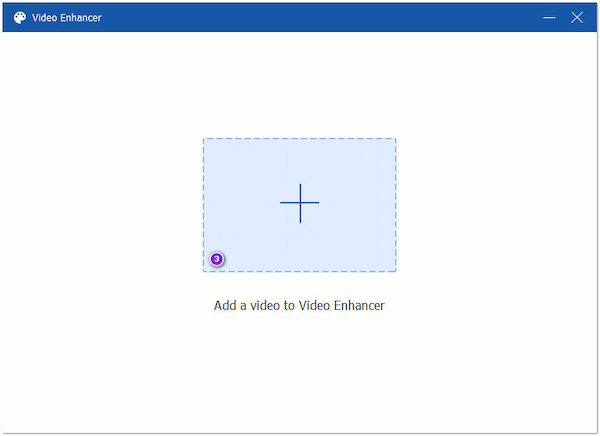Click the light-blue area above the plus icon

(x=299, y=160)
